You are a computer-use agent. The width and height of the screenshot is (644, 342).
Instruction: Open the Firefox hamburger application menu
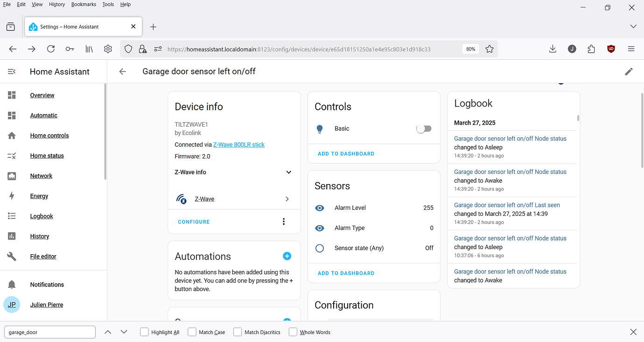[x=631, y=49]
